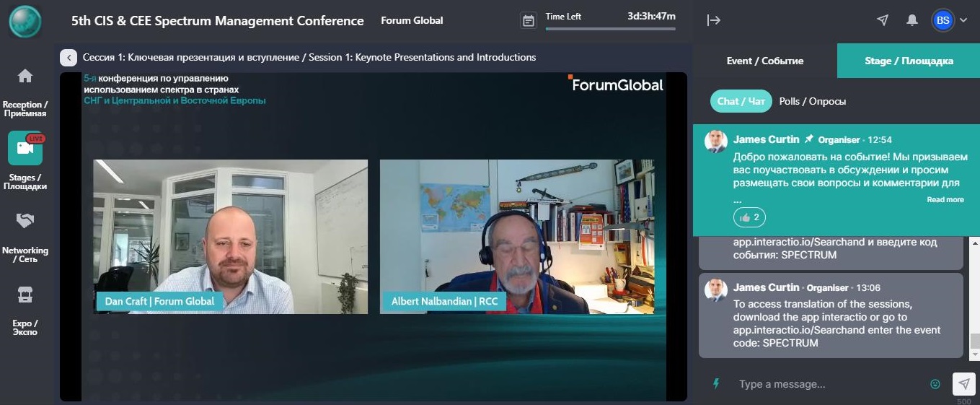The width and height of the screenshot is (980, 405).
Task: Select the Chat / Чат tab
Action: pos(741,101)
